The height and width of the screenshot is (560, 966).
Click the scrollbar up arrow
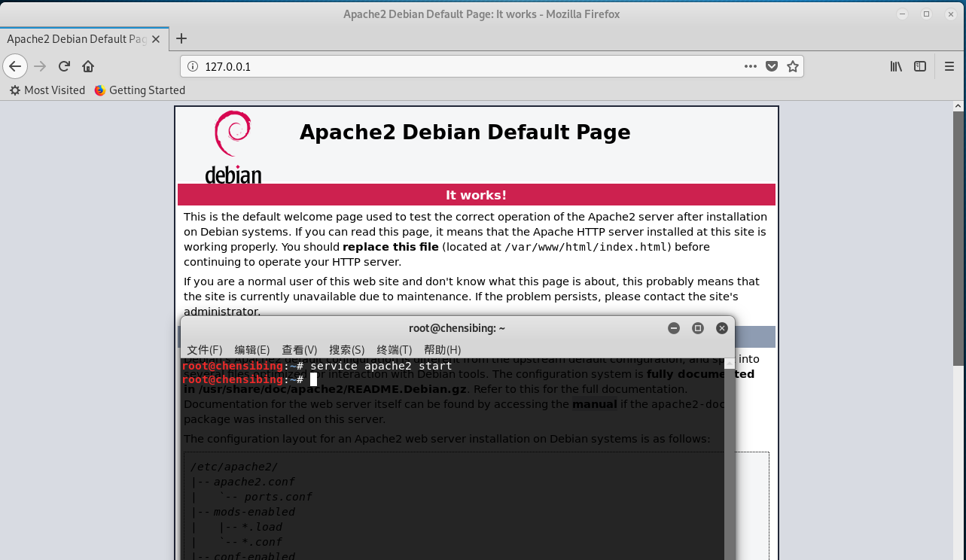click(958, 105)
